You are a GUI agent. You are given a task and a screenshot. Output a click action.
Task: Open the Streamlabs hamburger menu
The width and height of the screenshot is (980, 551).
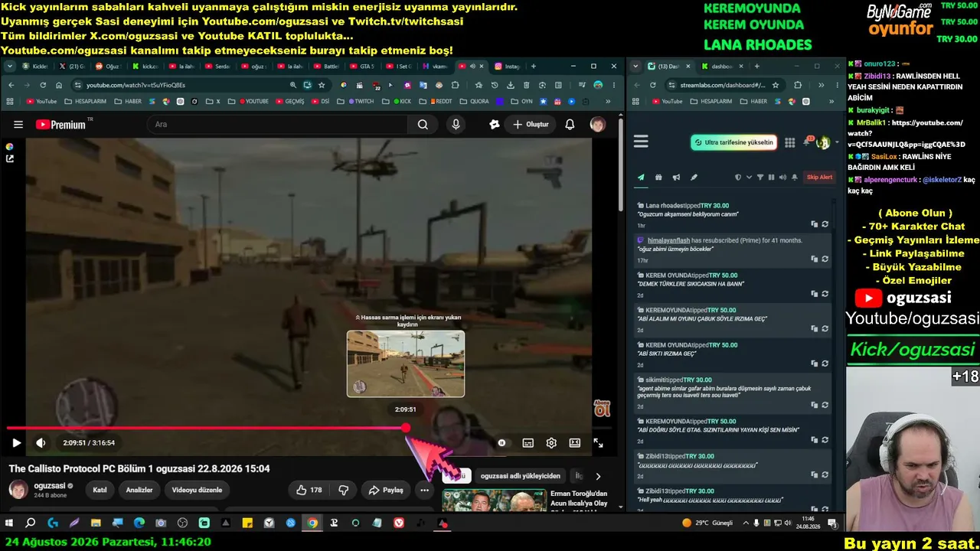(x=642, y=142)
